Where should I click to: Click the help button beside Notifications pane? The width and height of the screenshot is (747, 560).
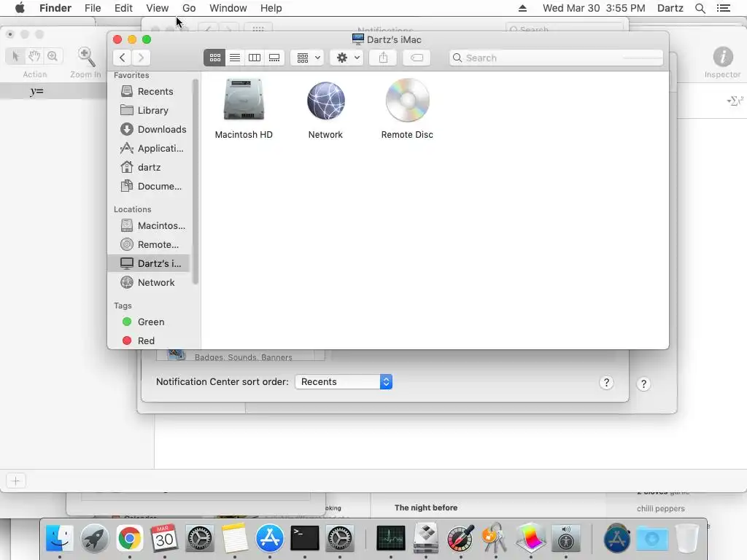(643, 384)
